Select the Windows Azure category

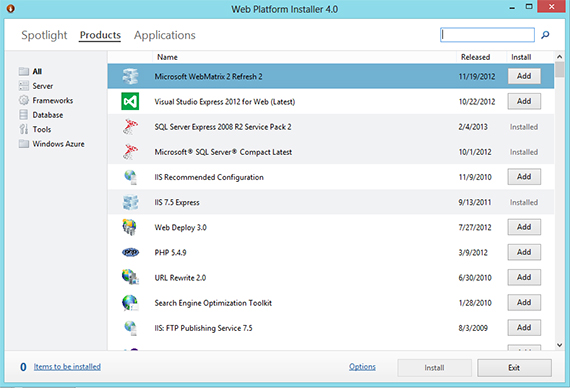(59, 144)
